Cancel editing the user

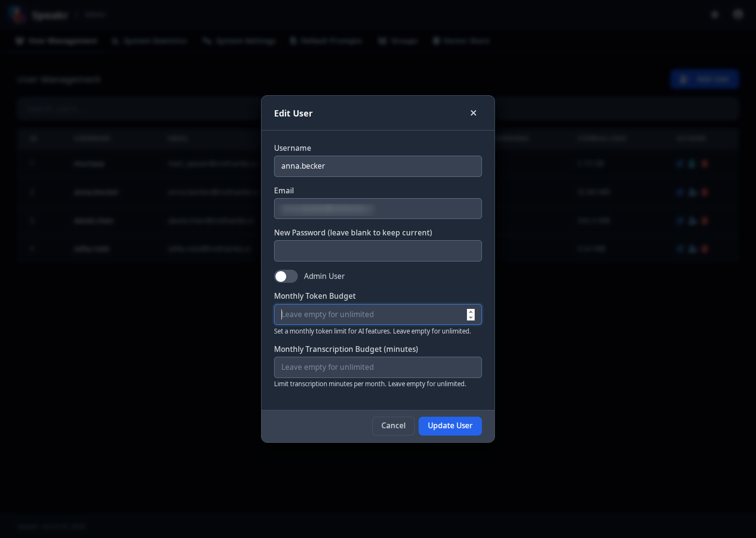(x=393, y=426)
